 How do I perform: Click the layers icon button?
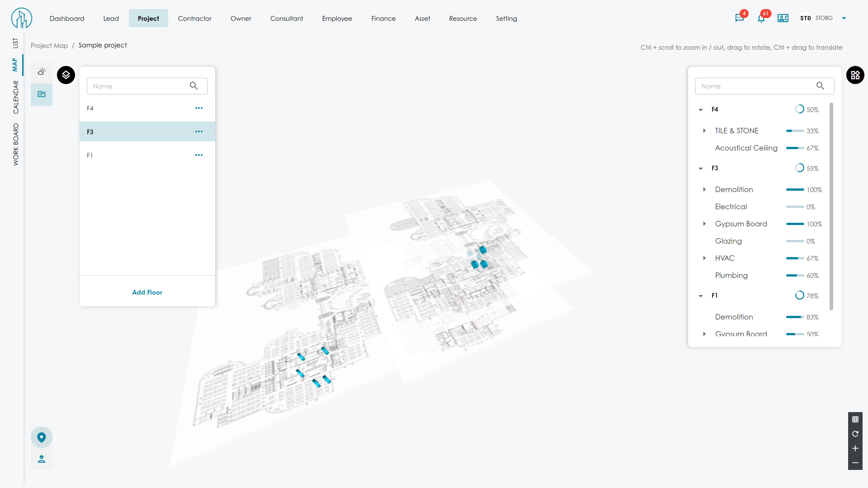66,75
